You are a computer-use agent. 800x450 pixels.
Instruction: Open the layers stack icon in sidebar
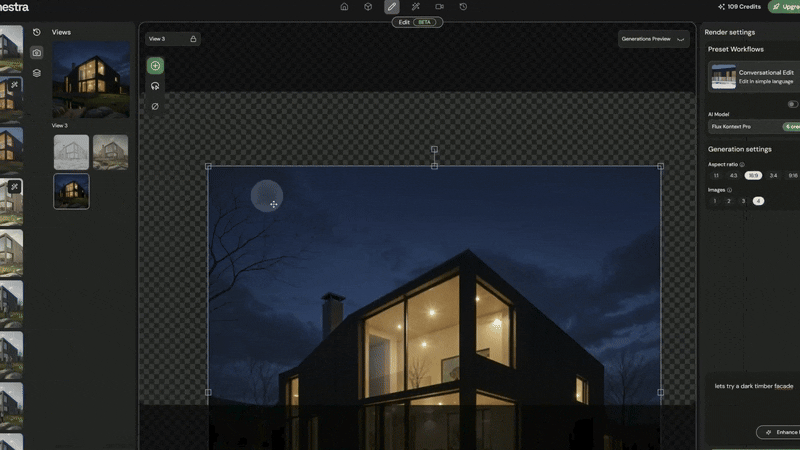pos(37,73)
